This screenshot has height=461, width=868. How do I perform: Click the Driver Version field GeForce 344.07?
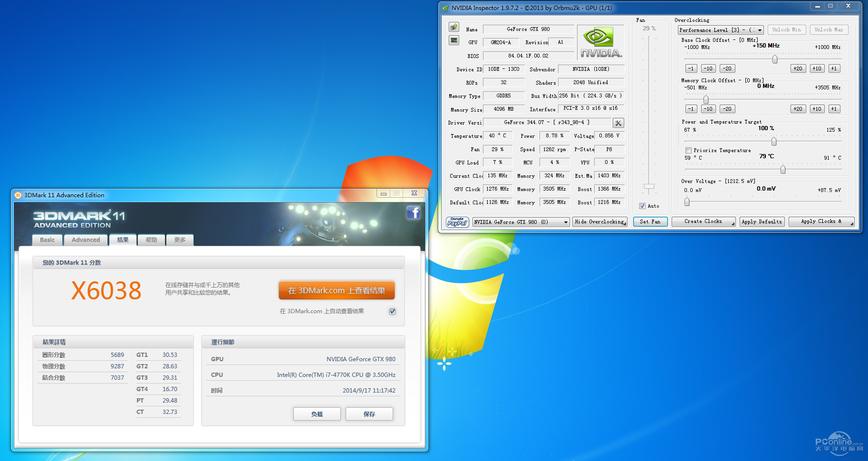tap(547, 122)
